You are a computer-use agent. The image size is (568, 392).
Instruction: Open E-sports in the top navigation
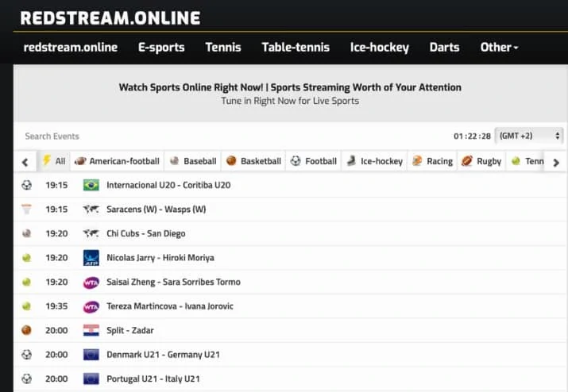tap(161, 47)
